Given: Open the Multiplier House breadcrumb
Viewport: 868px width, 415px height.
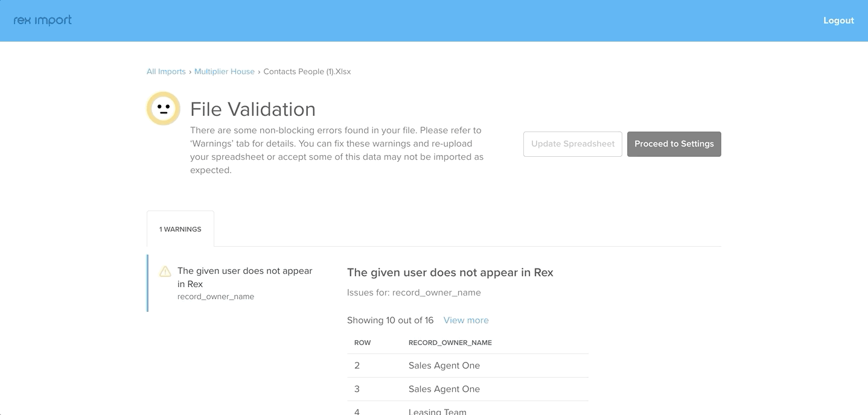Looking at the screenshot, I should (225, 71).
